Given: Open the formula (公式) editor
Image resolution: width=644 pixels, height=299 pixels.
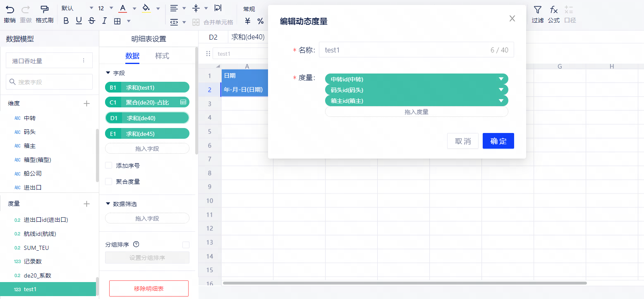Looking at the screenshot, I should click(x=553, y=9).
